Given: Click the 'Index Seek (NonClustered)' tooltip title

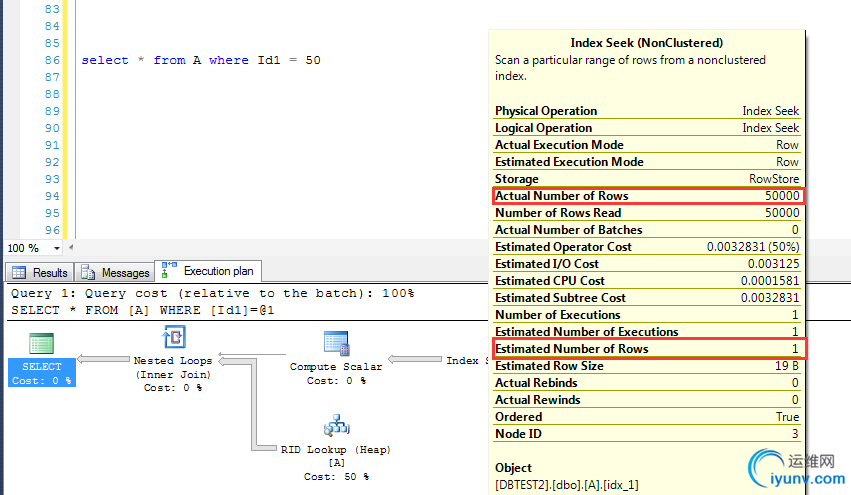Looking at the screenshot, I should coord(647,43).
